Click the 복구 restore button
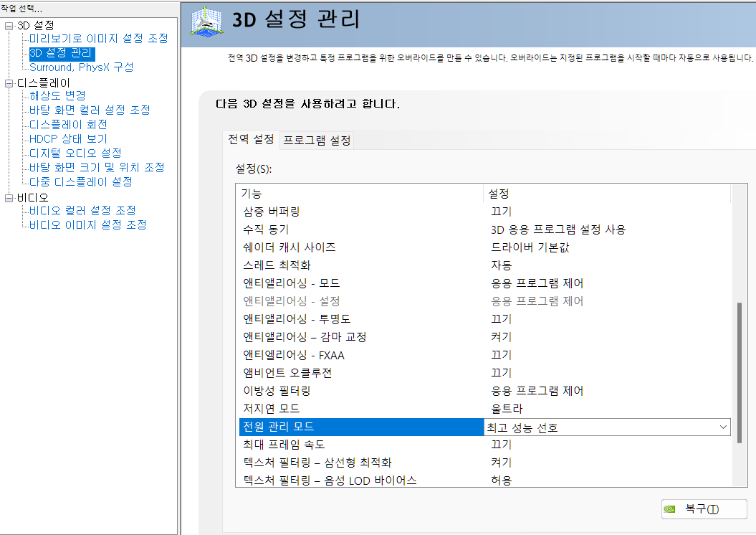 pos(704,509)
